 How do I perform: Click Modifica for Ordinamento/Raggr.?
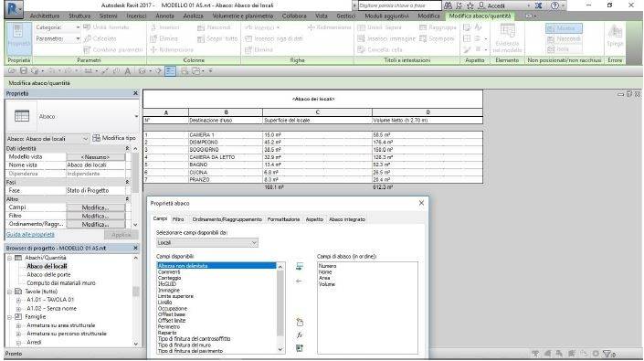point(96,224)
